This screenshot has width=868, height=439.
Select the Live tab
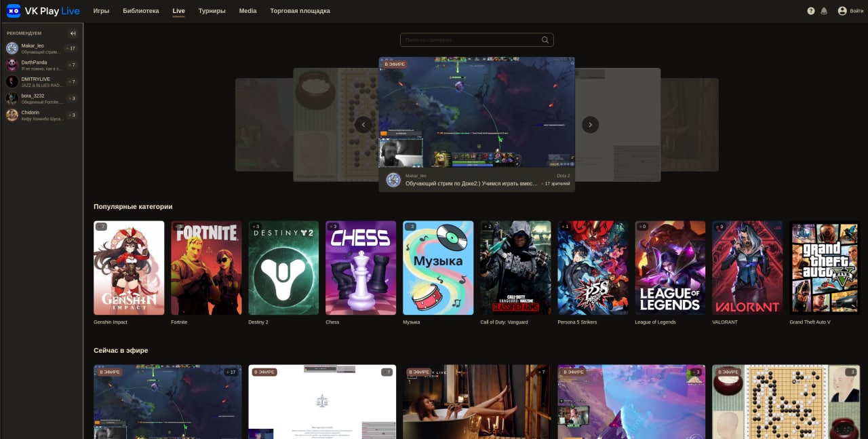pyautogui.click(x=178, y=11)
